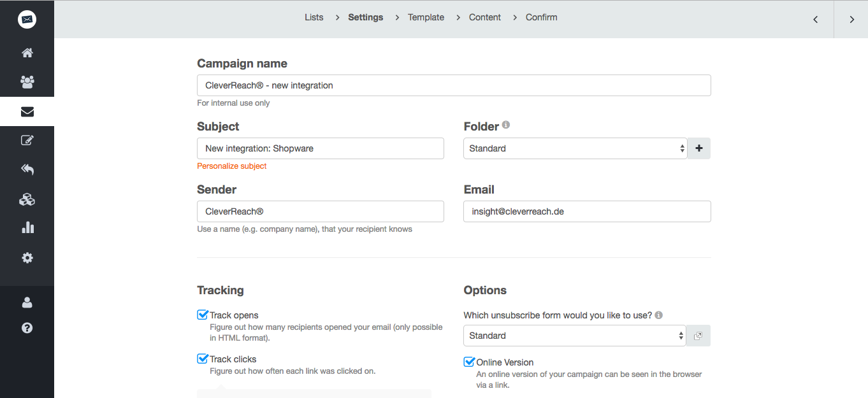Open the Folder dropdown set to Standard
The height and width of the screenshot is (398, 868).
click(575, 148)
